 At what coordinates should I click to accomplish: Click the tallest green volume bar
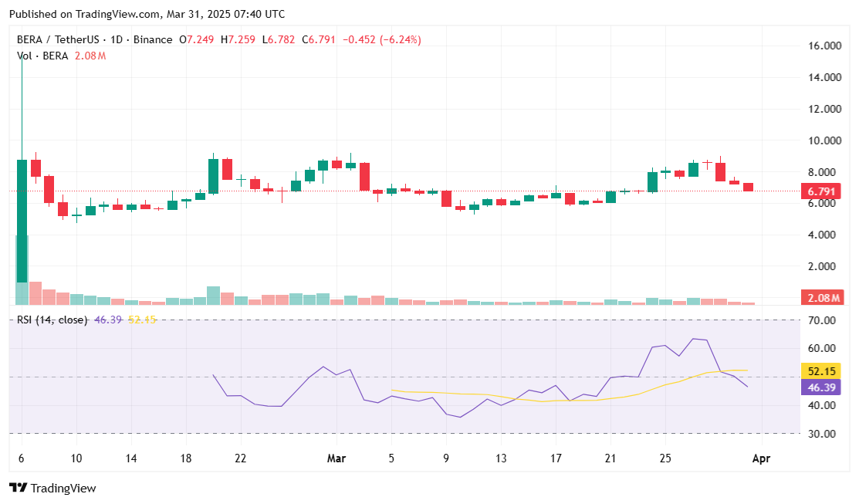click(x=22, y=270)
